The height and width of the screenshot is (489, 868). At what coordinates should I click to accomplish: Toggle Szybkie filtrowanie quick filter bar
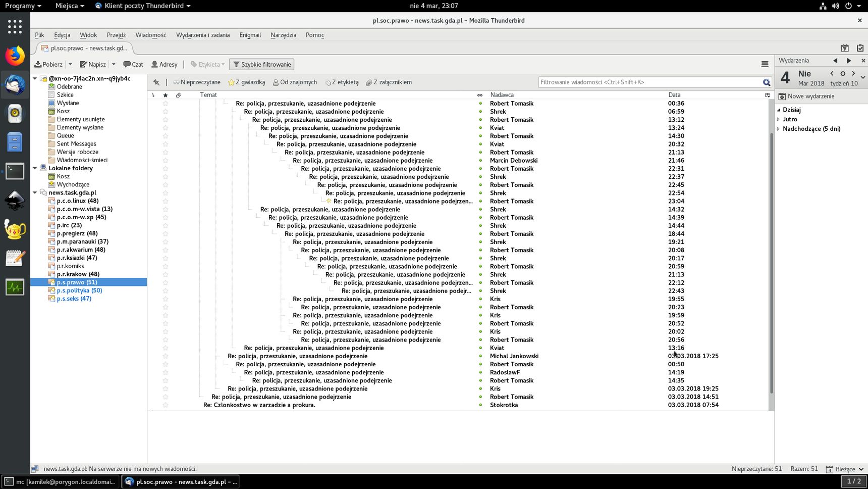tap(261, 64)
